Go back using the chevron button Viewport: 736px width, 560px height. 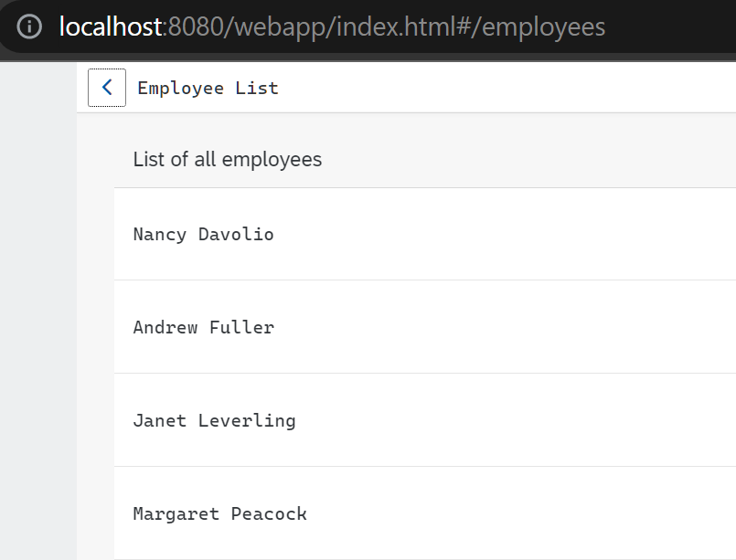point(107,88)
